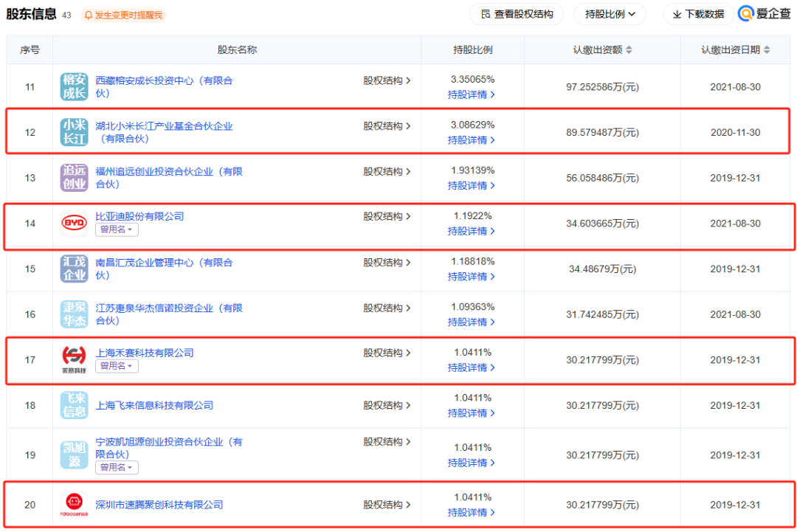Open the 持股比例 dropdown filter
Screen dimensions: 797x532
click(x=610, y=14)
